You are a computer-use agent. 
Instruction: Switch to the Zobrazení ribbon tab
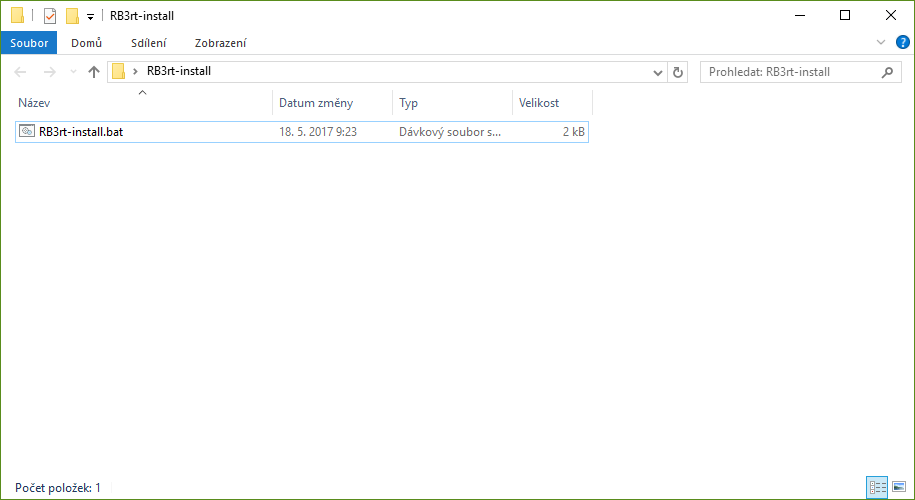point(221,43)
